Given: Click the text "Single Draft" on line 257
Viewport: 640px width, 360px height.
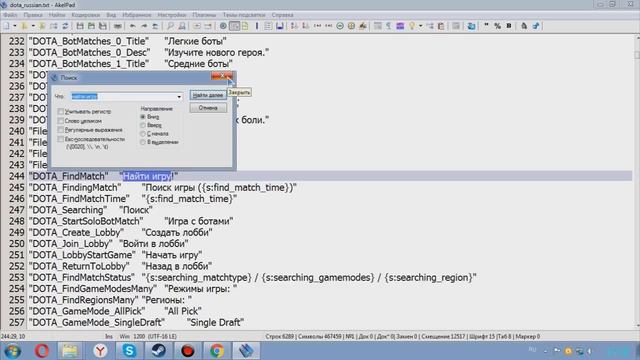Looking at the screenshot, I should [215, 322].
